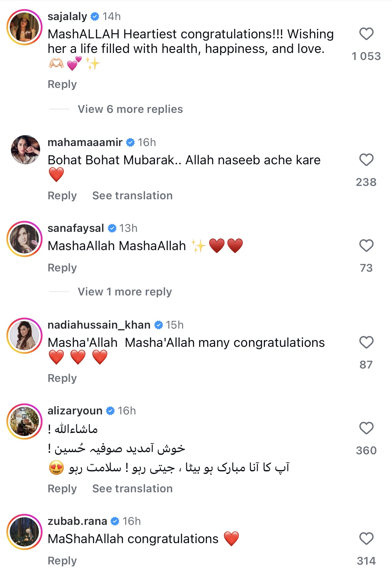Open the alizaryoun username link
The width and height of the screenshot is (392, 579).
(x=75, y=410)
